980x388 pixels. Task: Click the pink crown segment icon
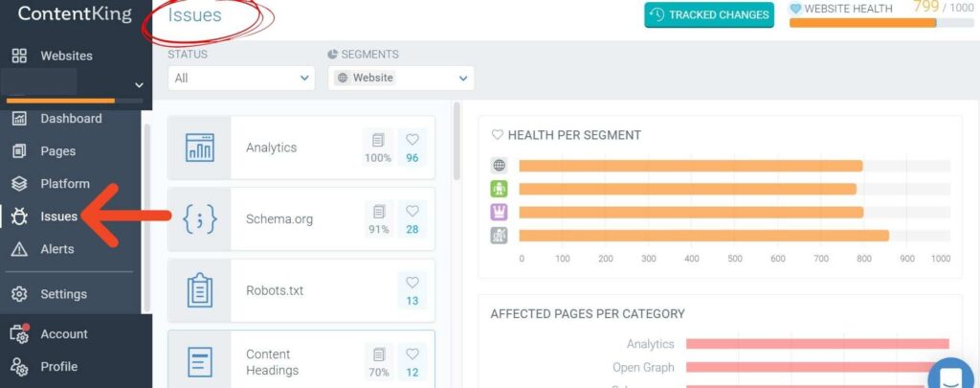pyautogui.click(x=499, y=212)
